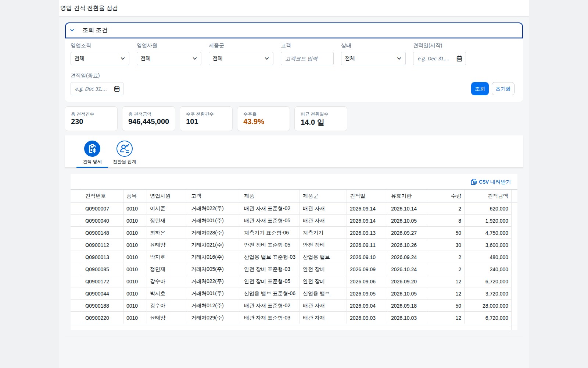Collapse the 조회 조건 panel chevron
The height and width of the screenshot is (368, 588).
(72, 30)
